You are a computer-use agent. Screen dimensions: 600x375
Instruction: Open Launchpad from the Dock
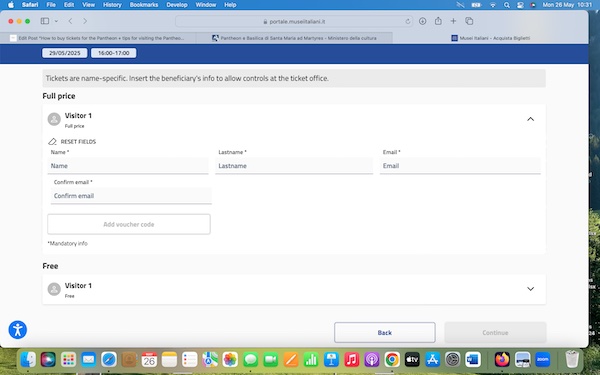click(68, 360)
